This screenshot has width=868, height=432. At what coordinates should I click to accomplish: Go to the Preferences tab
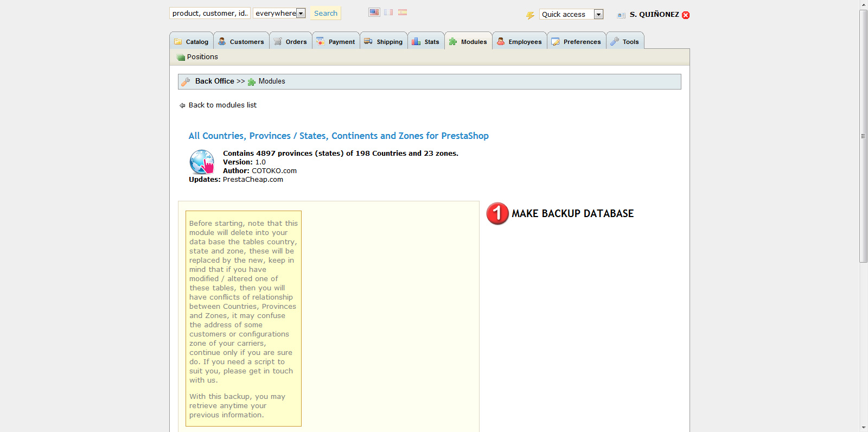pos(577,41)
